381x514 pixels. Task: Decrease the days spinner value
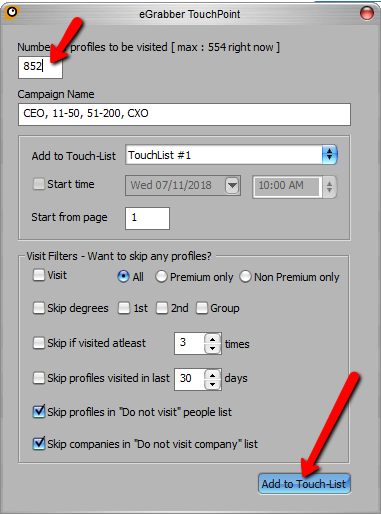coord(213,384)
